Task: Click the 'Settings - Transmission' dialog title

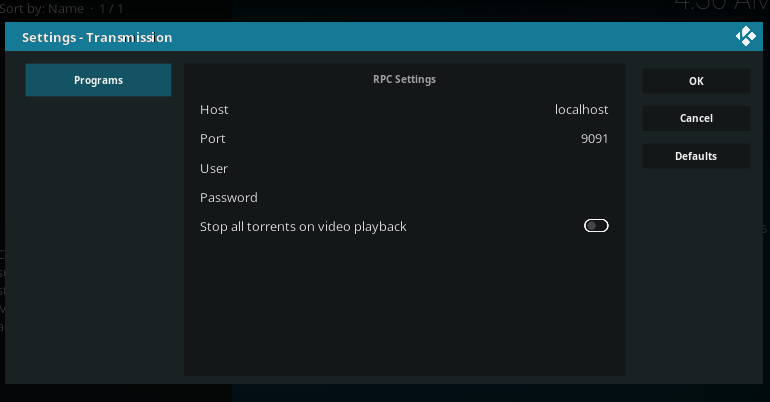Action: coord(97,38)
